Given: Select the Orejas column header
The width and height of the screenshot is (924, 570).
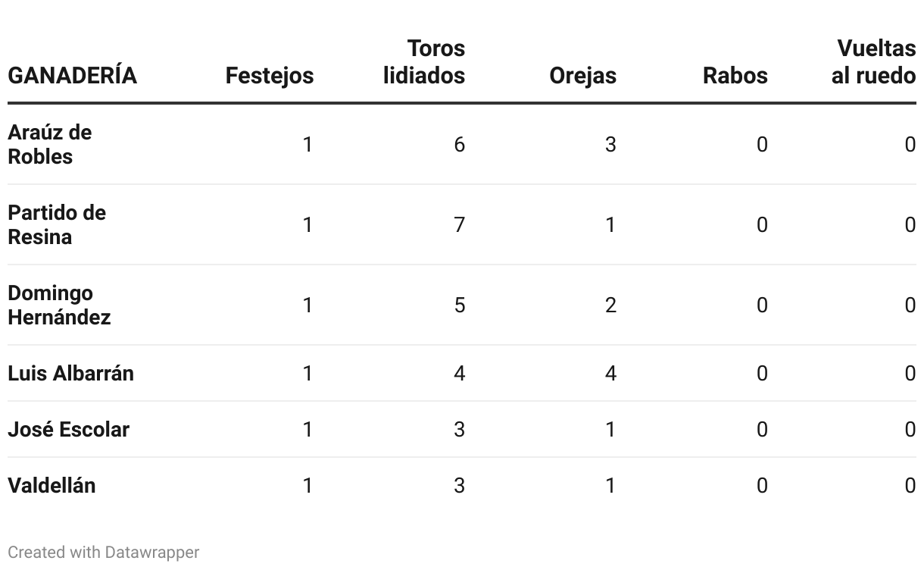Looking at the screenshot, I should (582, 76).
